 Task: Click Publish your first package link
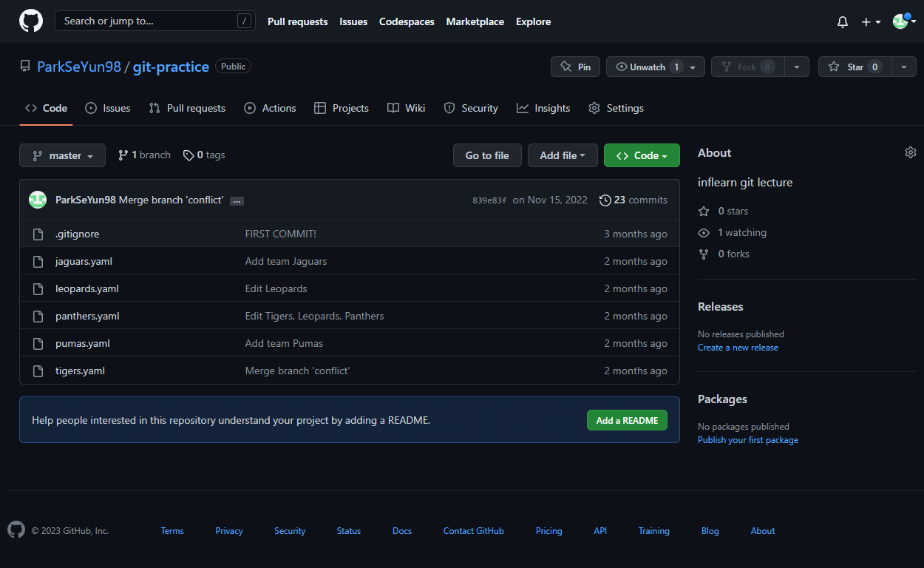(748, 440)
